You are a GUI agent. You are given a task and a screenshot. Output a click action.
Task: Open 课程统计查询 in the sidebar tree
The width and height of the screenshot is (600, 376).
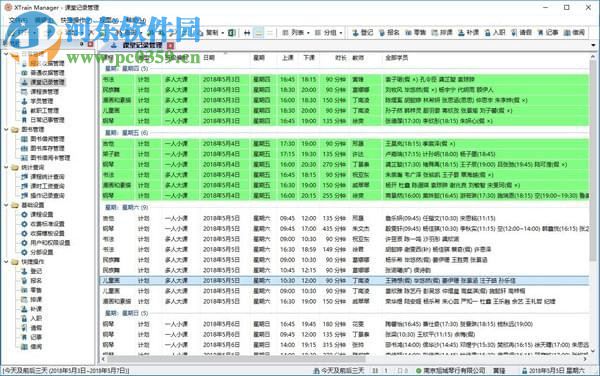coord(47,177)
